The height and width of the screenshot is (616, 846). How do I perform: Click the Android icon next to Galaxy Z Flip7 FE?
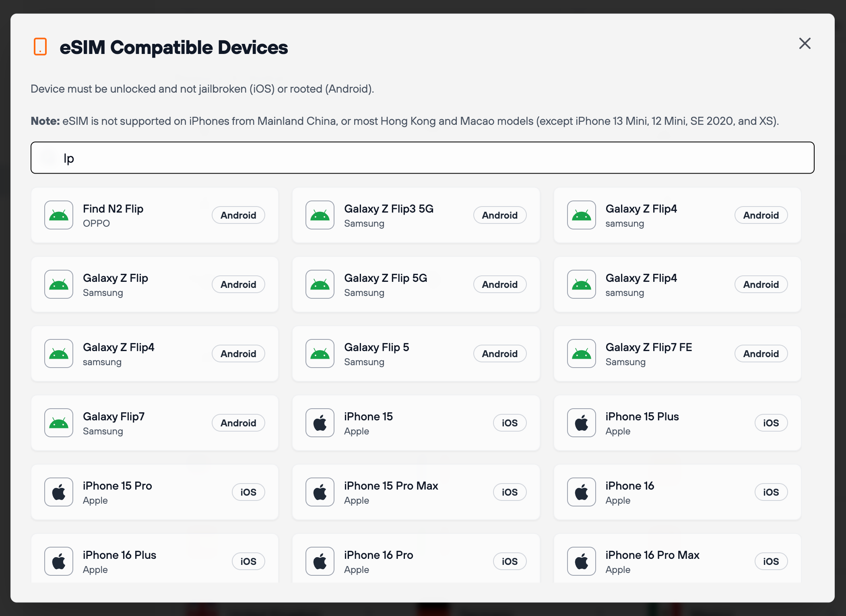[x=581, y=353]
